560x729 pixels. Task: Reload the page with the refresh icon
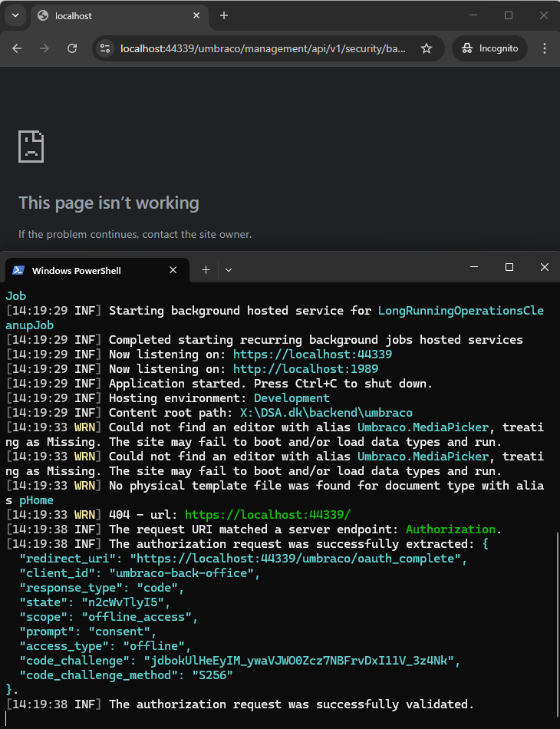pos(72,48)
